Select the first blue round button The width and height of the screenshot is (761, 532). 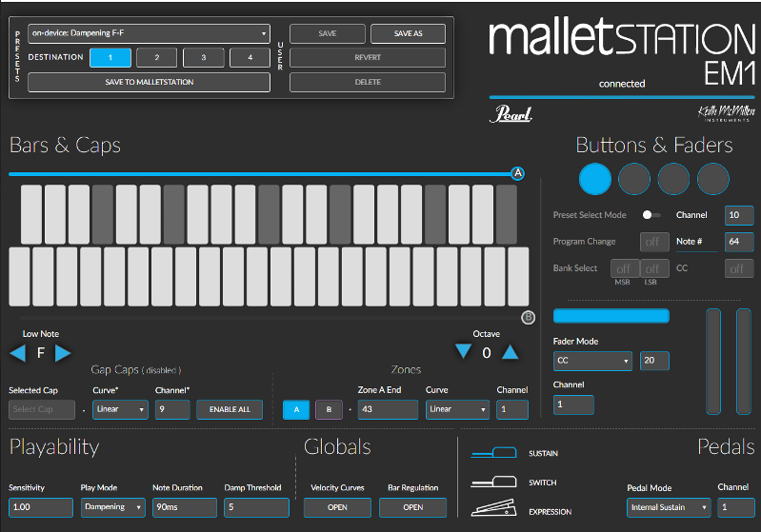[x=595, y=179]
